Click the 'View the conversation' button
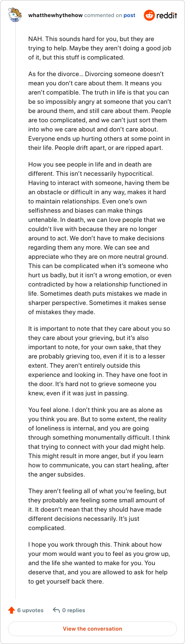The image size is (185, 644). pos(92,629)
